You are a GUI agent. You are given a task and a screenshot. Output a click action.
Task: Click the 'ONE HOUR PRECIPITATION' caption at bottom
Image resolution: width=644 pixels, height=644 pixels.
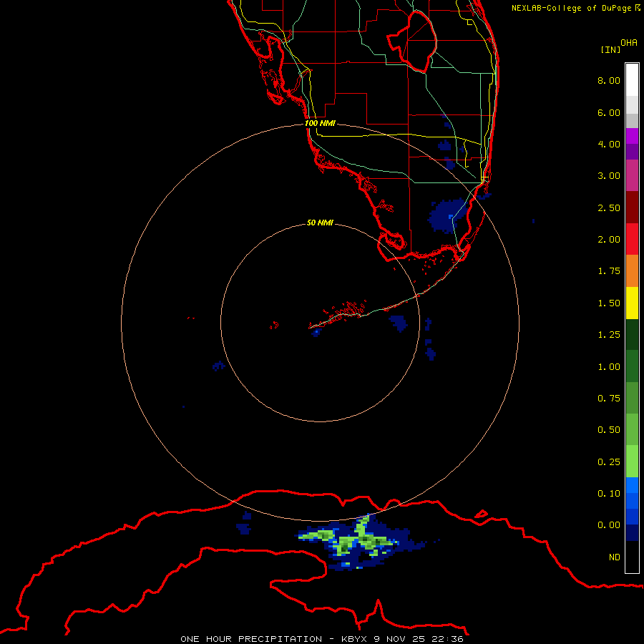click(251, 639)
